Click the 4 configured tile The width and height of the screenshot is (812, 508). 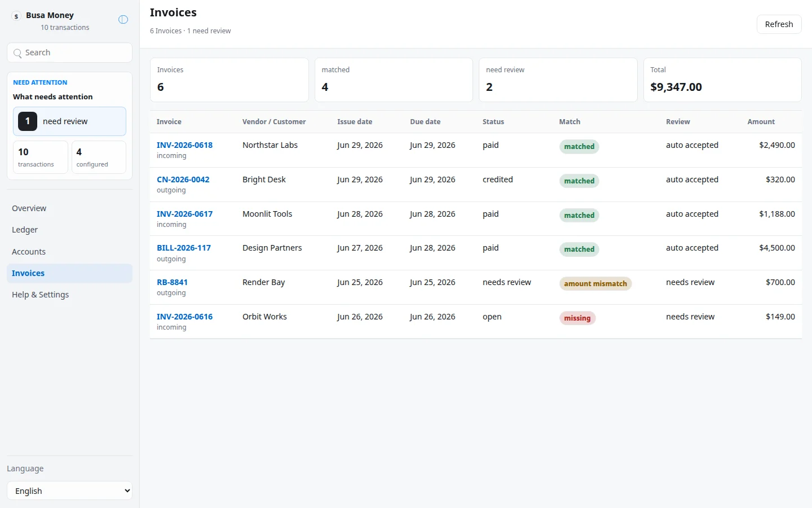99,157
